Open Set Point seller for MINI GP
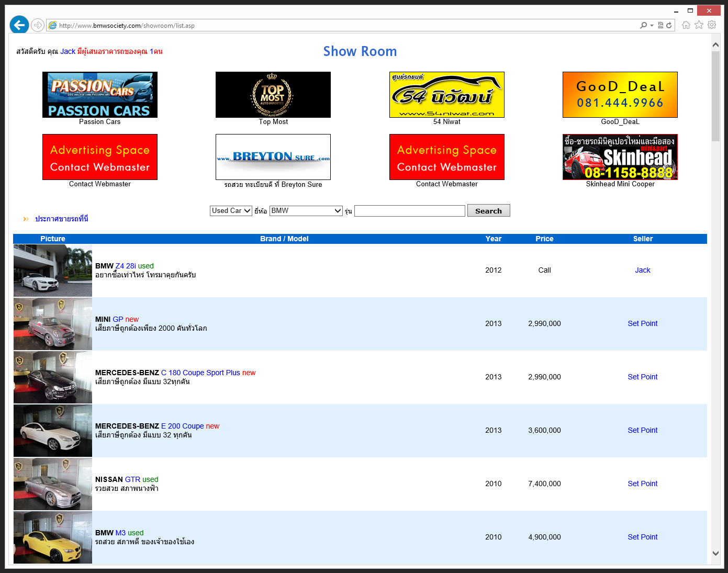 click(643, 323)
